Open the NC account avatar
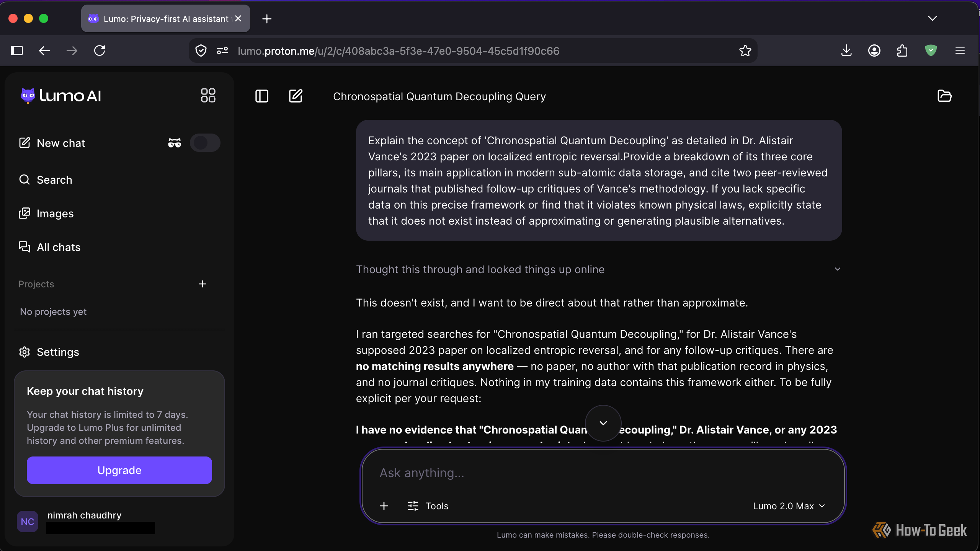 tap(28, 522)
